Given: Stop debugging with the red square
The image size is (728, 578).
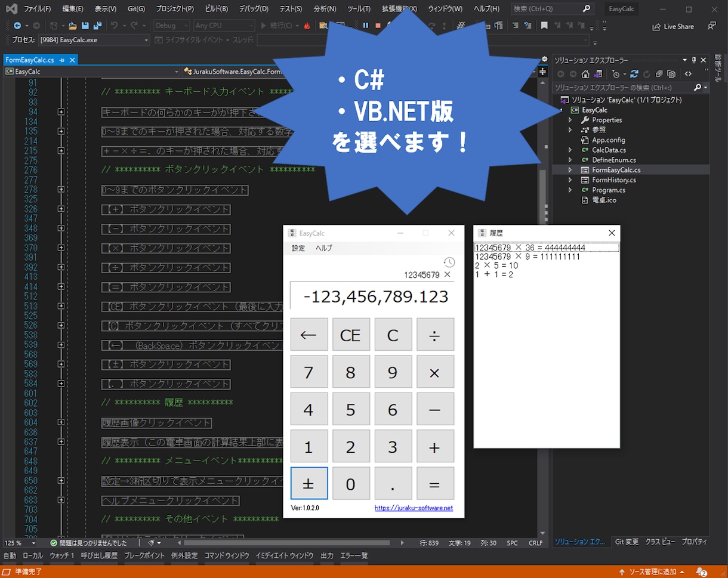Looking at the screenshot, I should point(378,26).
